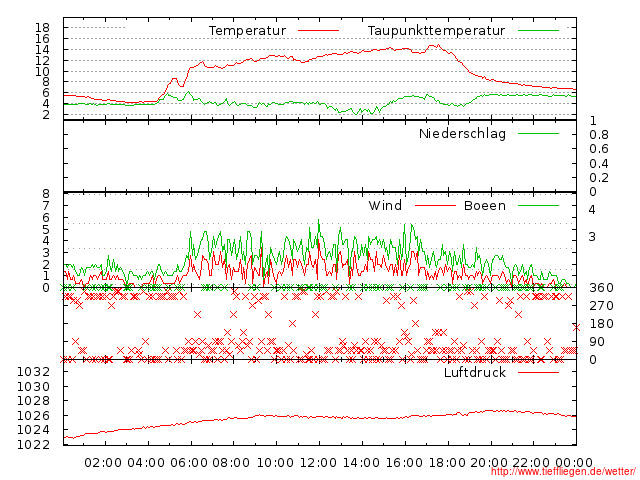640x480 pixels.
Task: Click the green line sample beside Niederschlag
Action: point(538,134)
